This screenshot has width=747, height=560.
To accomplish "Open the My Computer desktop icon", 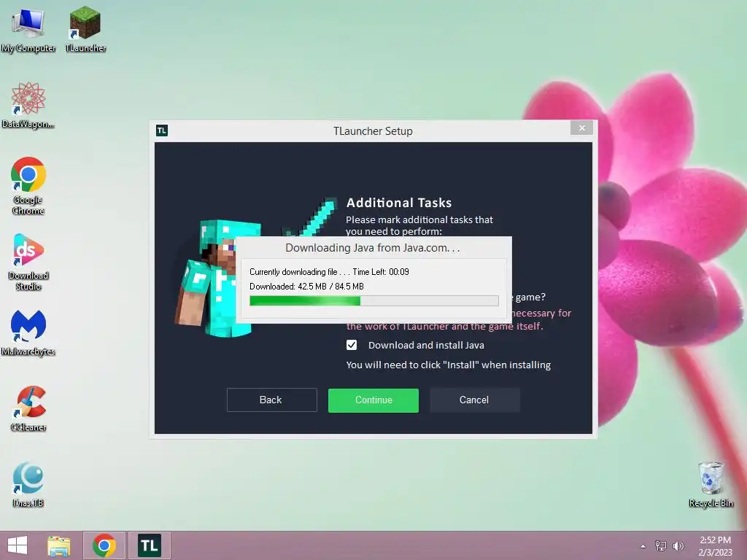I will (28, 29).
